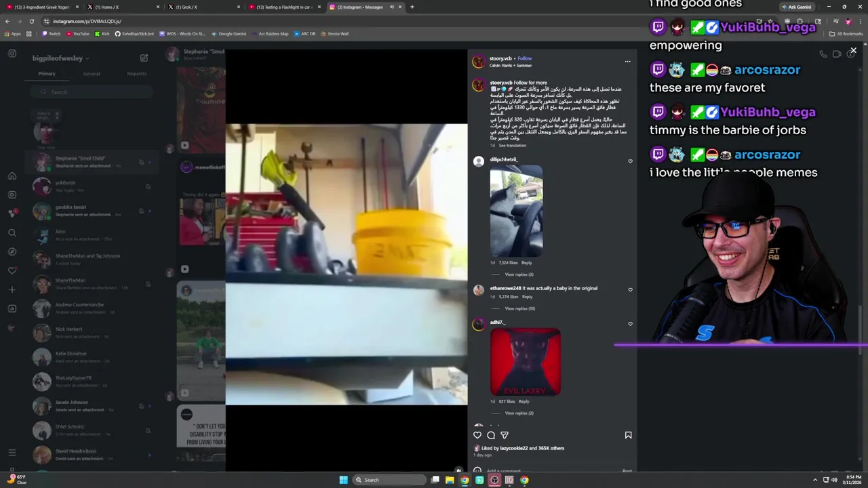Switch to the Home / X browser tab
Viewport: 868px width, 488px height.
[x=122, y=7]
